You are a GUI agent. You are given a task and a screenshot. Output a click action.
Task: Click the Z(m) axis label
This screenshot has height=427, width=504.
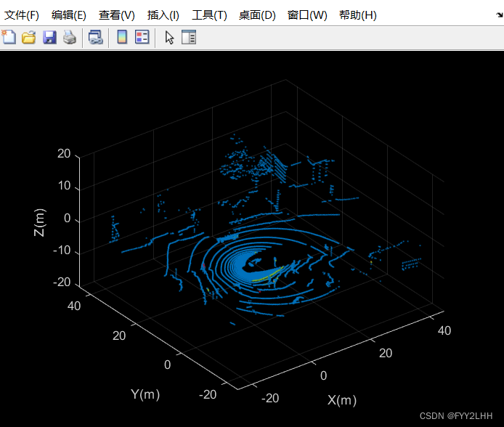click(x=39, y=222)
